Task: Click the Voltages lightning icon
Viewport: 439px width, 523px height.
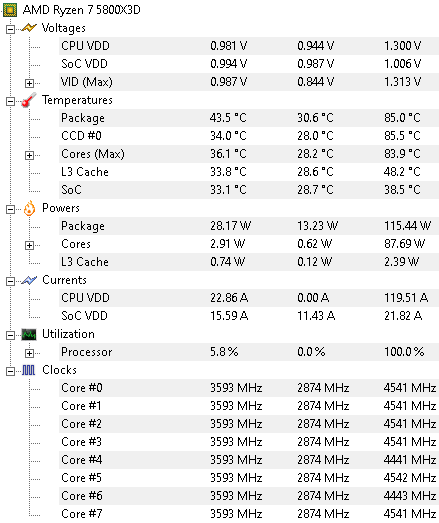Action: 29,28
